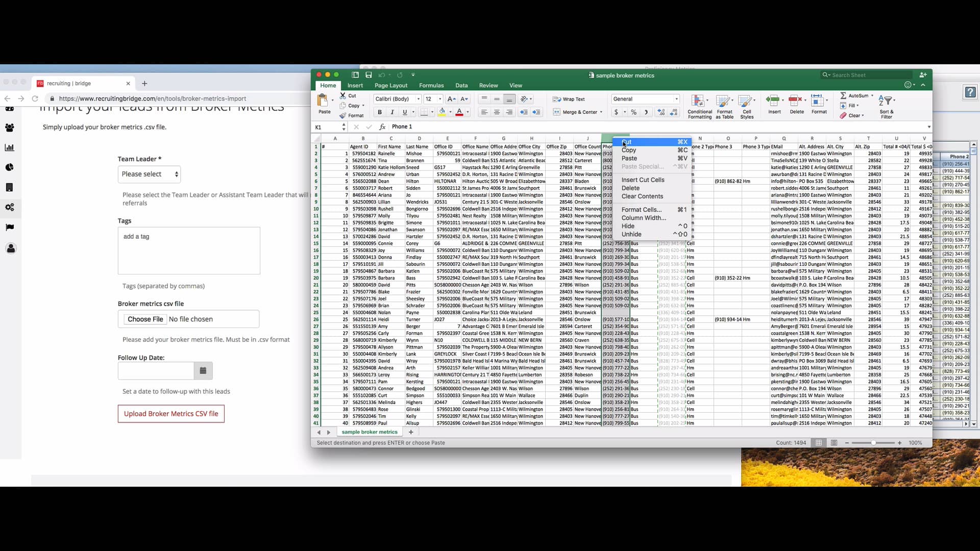Expand the Merge & Center dropdown arrow

coord(601,112)
